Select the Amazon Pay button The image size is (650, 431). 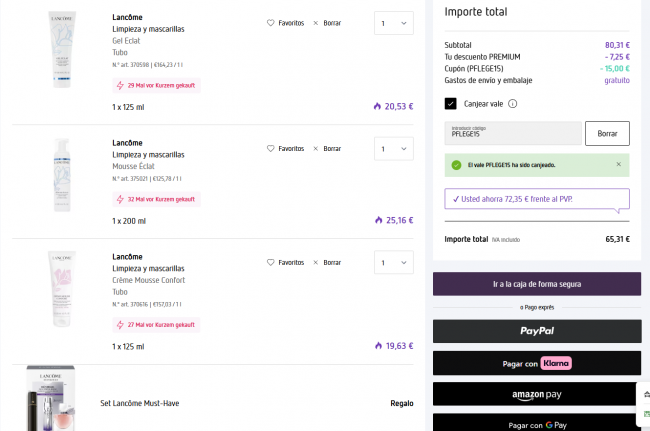tap(536, 395)
